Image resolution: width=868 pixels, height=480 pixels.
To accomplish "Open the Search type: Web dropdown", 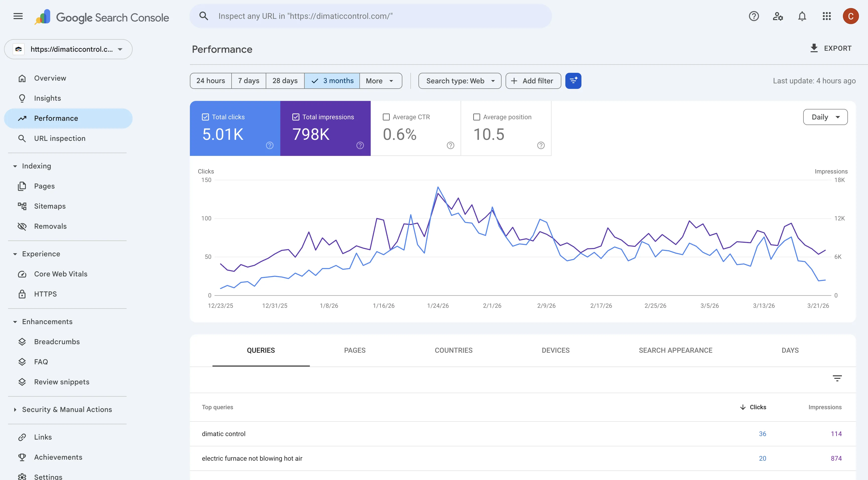I will (460, 81).
